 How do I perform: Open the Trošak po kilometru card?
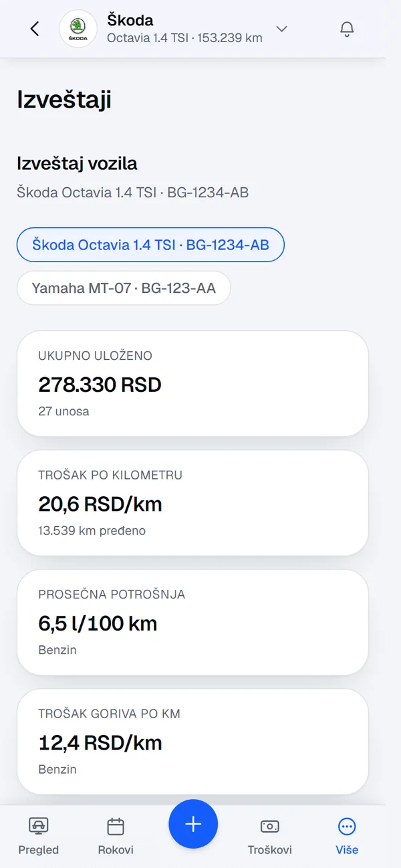[192, 503]
